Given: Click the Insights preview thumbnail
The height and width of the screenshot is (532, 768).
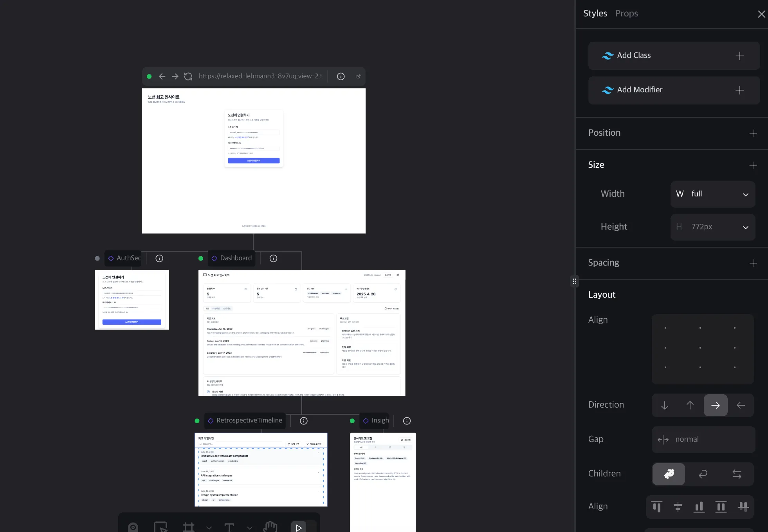Looking at the screenshot, I should coord(383,482).
